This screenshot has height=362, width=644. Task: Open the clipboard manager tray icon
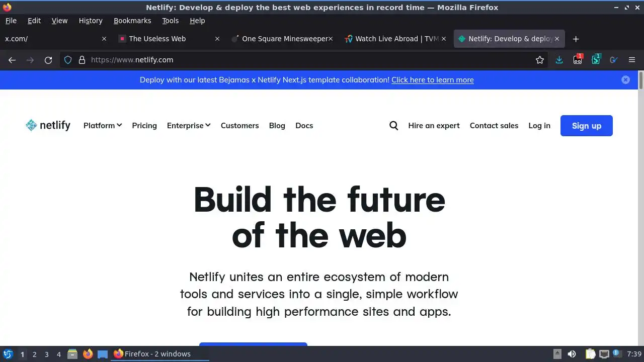(590, 354)
